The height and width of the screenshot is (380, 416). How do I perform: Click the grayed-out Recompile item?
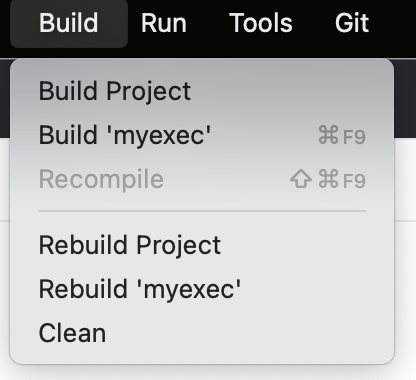click(x=202, y=179)
